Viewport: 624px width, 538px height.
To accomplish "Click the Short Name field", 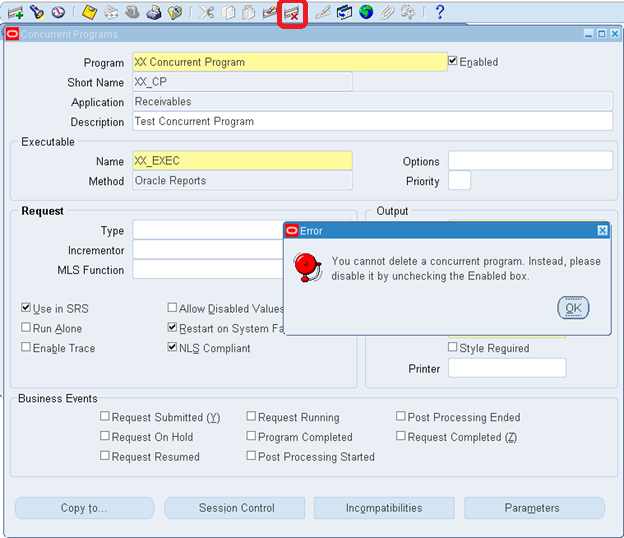I will [242, 82].
